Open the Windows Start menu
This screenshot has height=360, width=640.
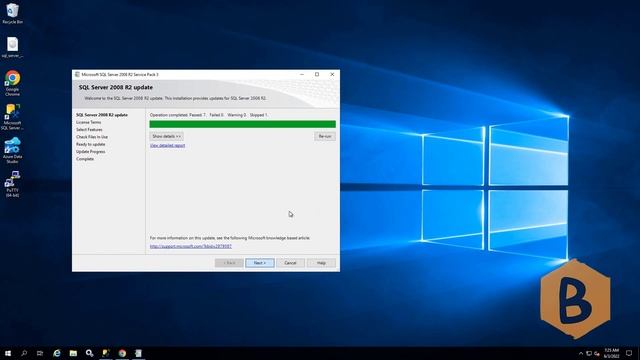click(x=8, y=353)
